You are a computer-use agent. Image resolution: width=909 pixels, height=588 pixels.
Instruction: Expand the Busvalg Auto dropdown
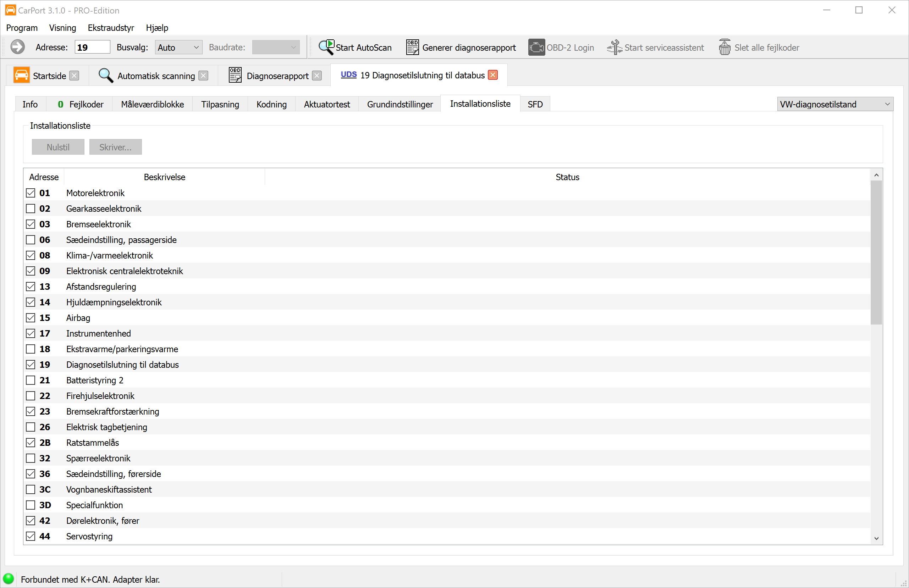178,48
